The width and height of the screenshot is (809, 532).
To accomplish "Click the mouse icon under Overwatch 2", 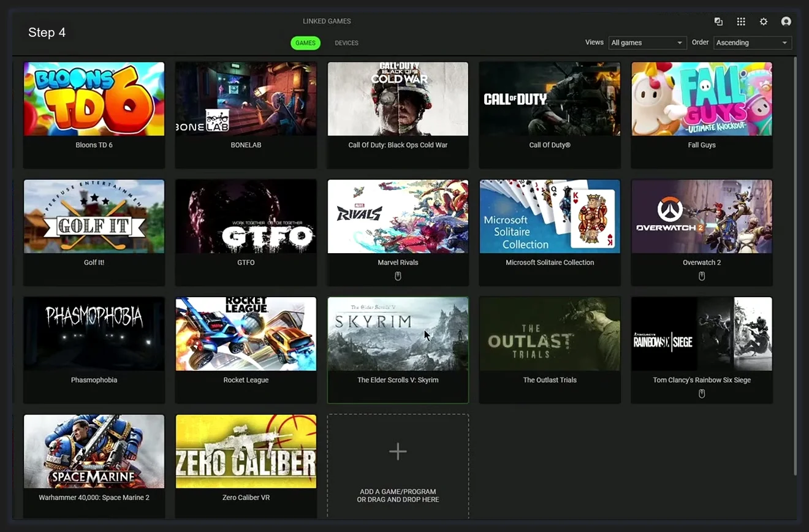I will (702, 276).
